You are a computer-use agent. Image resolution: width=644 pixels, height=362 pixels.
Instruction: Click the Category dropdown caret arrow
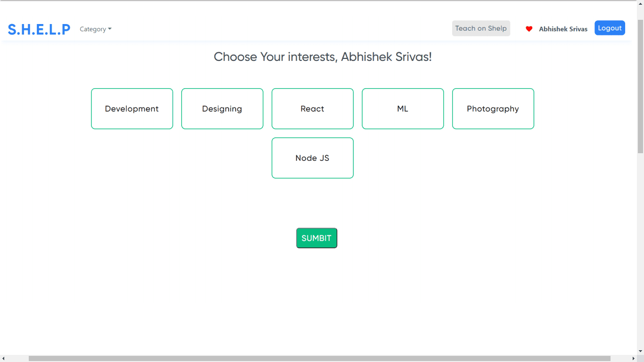(110, 29)
